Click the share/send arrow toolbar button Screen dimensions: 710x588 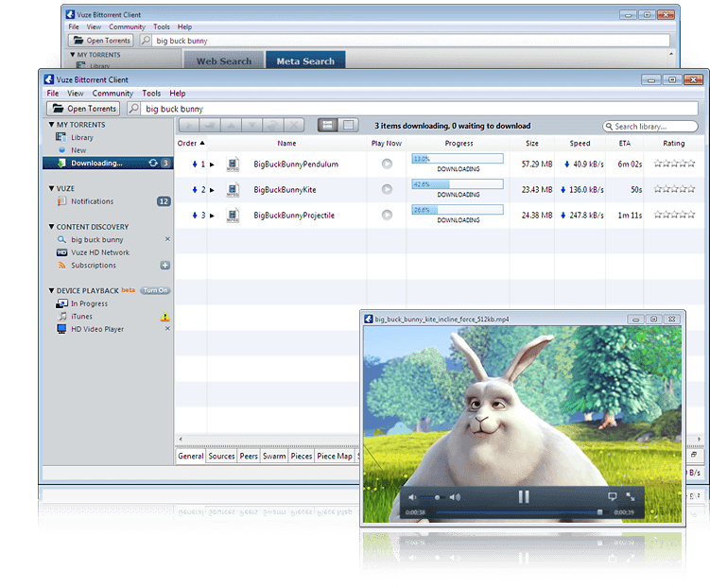[210, 126]
